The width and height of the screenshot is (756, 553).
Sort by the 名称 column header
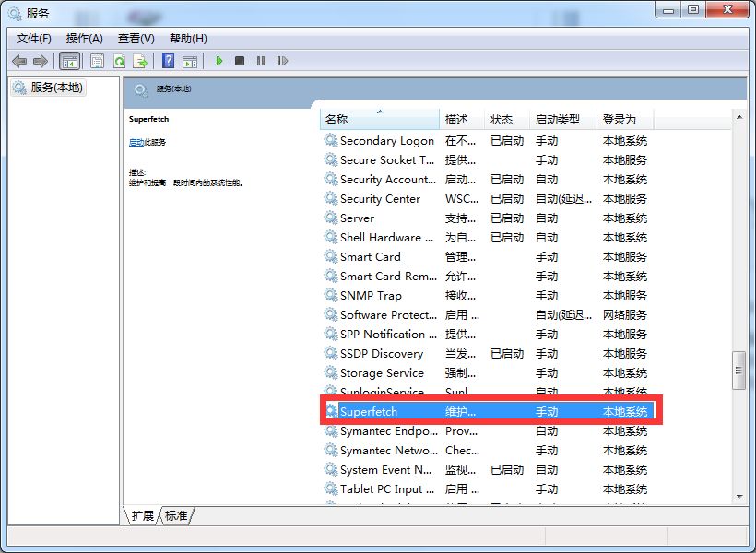click(380, 119)
